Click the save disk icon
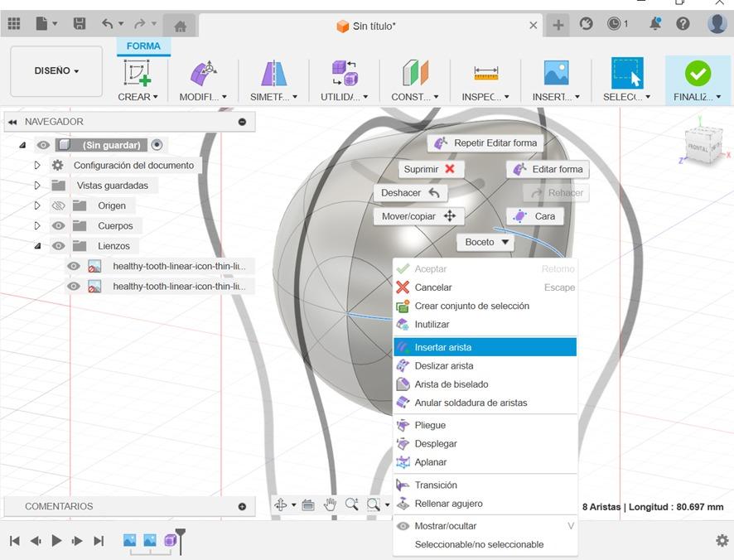This screenshot has width=734, height=560. click(80, 24)
